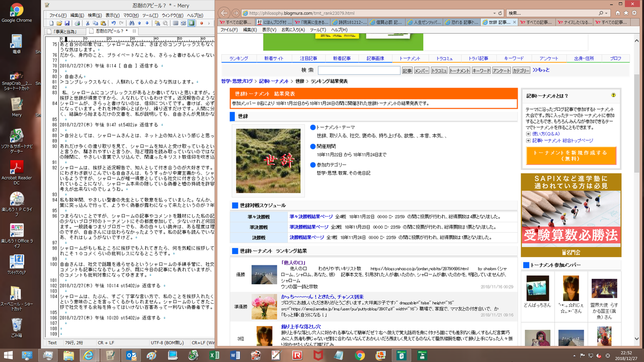Click the どんばっちさん member avatar
The image size is (644, 362).
click(x=537, y=288)
